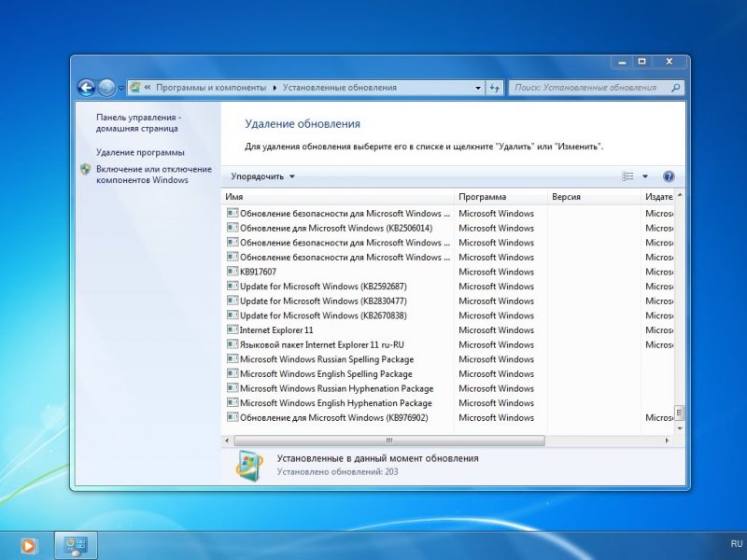747x560 pixels.
Task: Open Uninstall a program link
Action: pyautogui.click(x=140, y=152)
